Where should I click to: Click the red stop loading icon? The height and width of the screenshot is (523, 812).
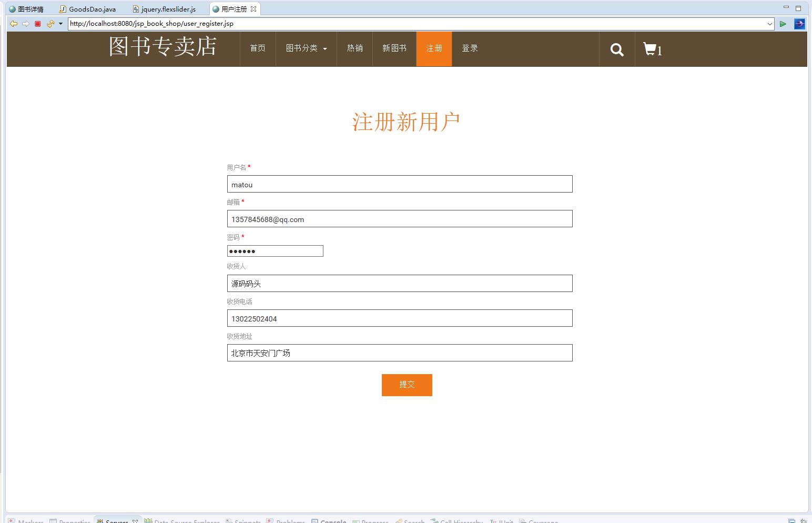[x=37, y=24]
